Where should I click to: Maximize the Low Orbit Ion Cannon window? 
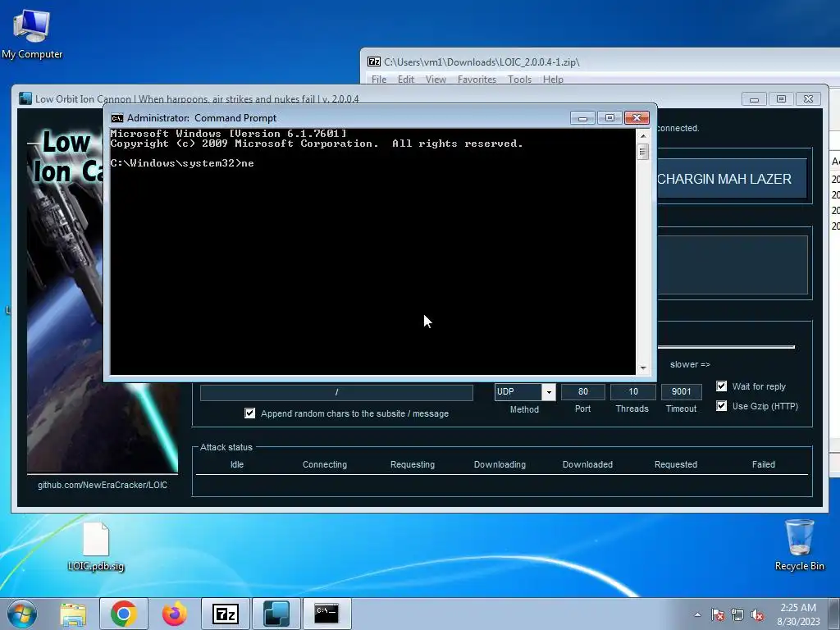pyautogui.click(x=781, y=99)
